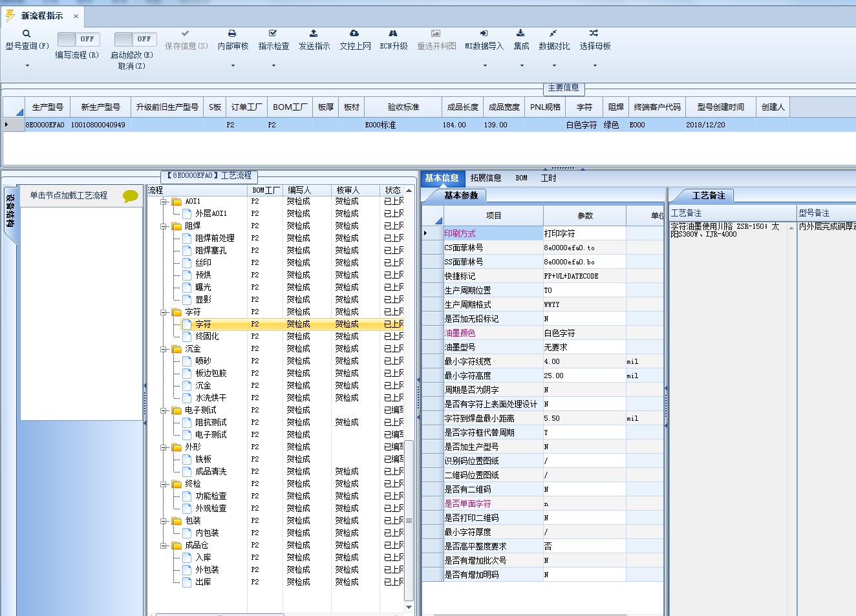Screen dimensions: 856x616
Task: Collapse the 外形 tree node
Action: pyautogui.click(x=164, y=447)
